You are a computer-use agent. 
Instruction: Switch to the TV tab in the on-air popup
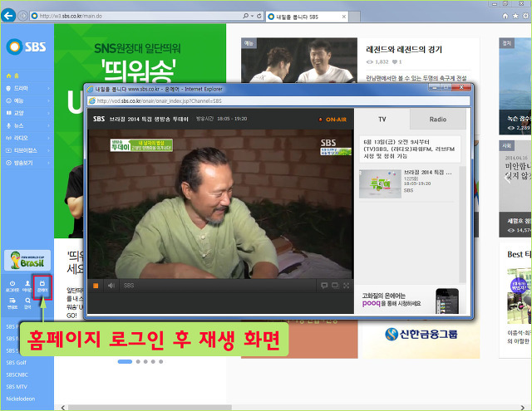pyautogui.click(x=382, y=120)
